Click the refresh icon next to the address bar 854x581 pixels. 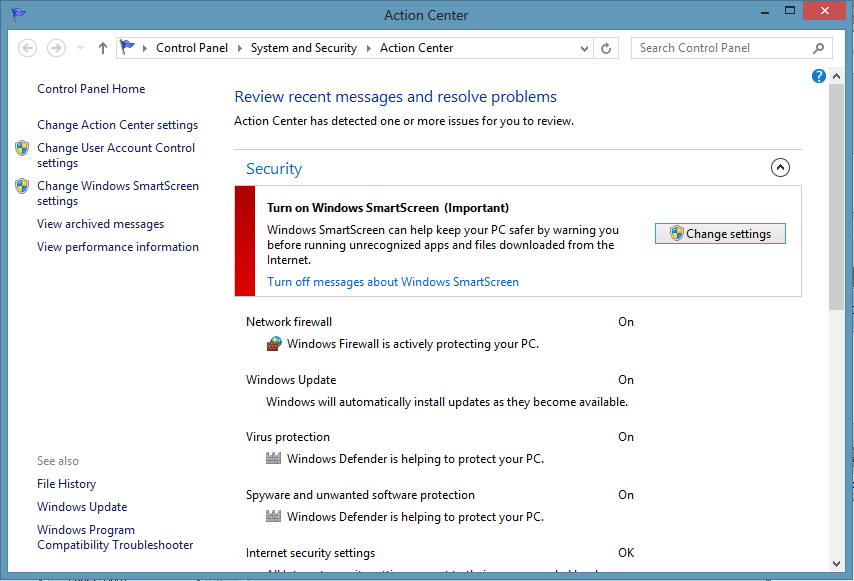point(607,47)
